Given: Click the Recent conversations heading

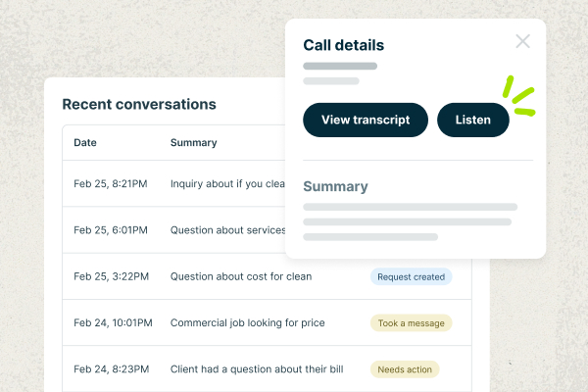Looking at the screenshot, I should [x=139, y=104].
